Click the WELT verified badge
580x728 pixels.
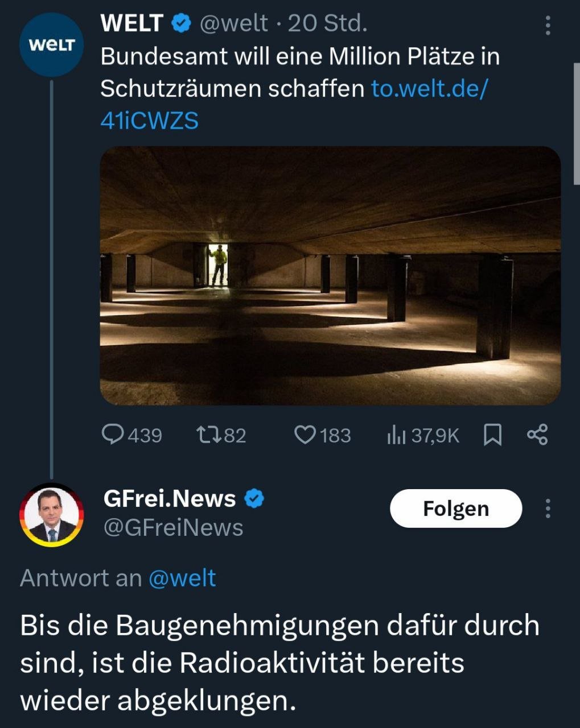181,24
